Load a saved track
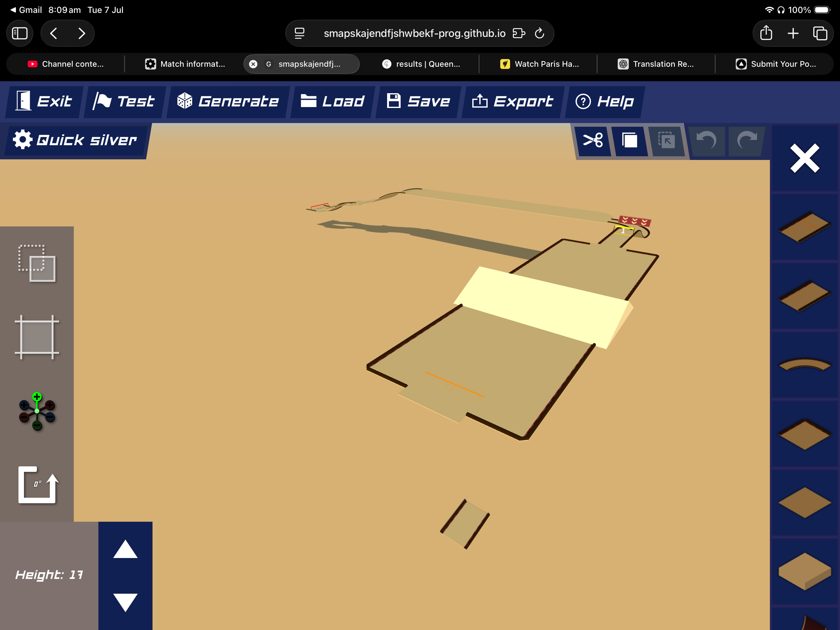The height and width of the screenshot is (630, 840). [333, 102]
